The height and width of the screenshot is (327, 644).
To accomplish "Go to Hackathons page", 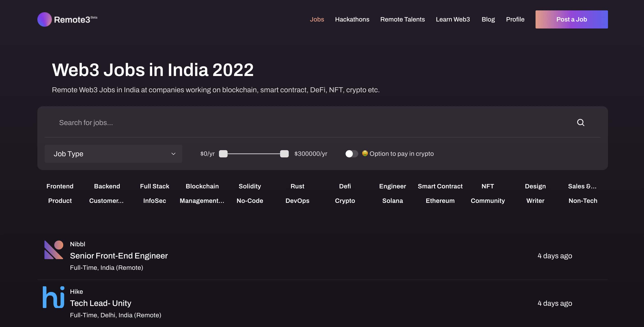I will point(352,19).
